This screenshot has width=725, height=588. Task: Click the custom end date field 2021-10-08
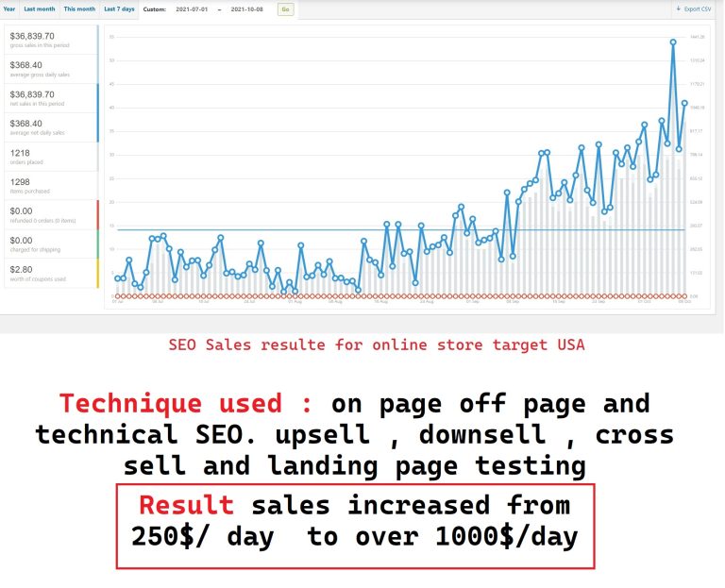[249, 9]
